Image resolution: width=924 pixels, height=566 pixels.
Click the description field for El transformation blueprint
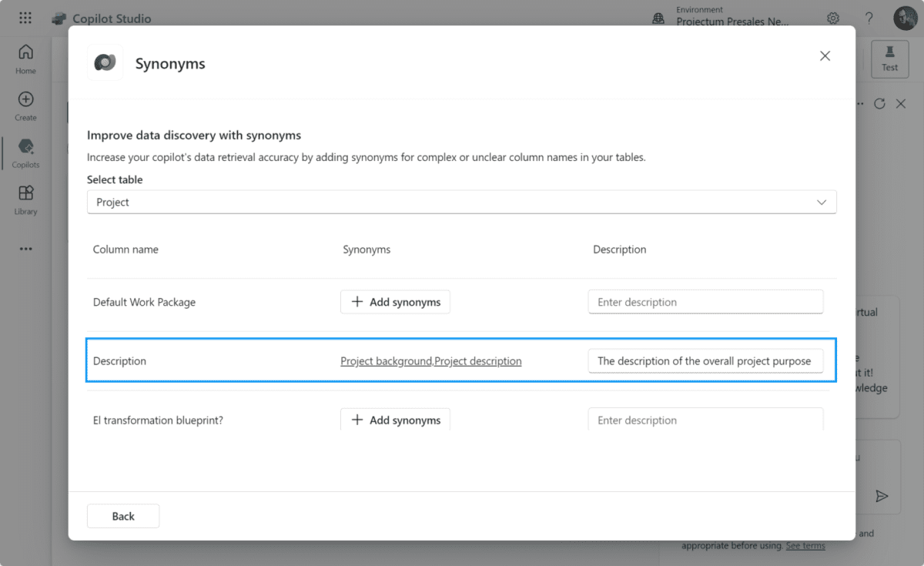pos(705,420)
